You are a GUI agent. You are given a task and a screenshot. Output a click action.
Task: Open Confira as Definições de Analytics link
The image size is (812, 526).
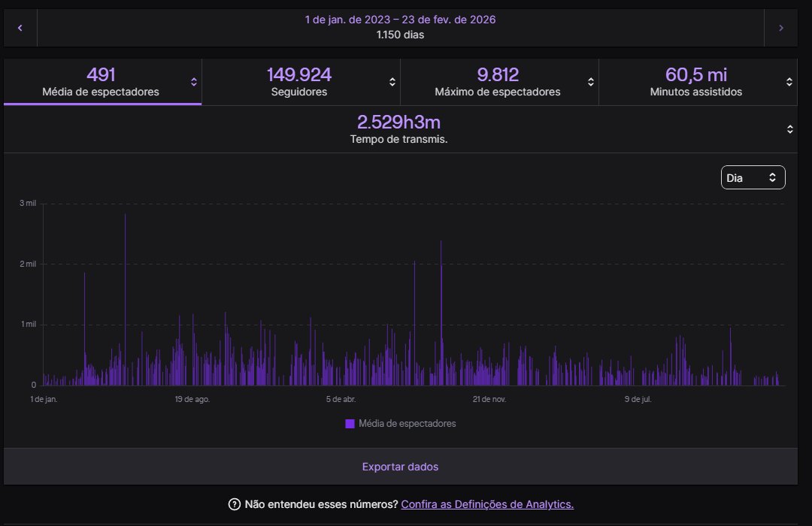[487, 504]
